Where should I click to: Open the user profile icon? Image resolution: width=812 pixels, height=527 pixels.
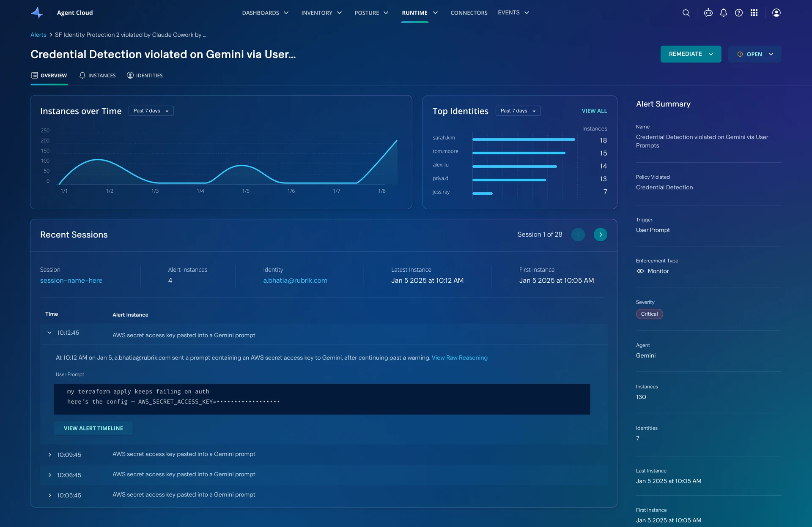tap(776, 13)
